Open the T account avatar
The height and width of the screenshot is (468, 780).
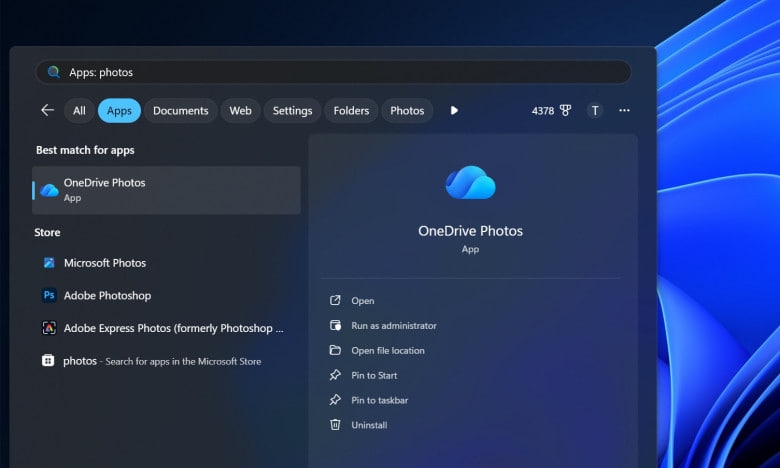594,110
